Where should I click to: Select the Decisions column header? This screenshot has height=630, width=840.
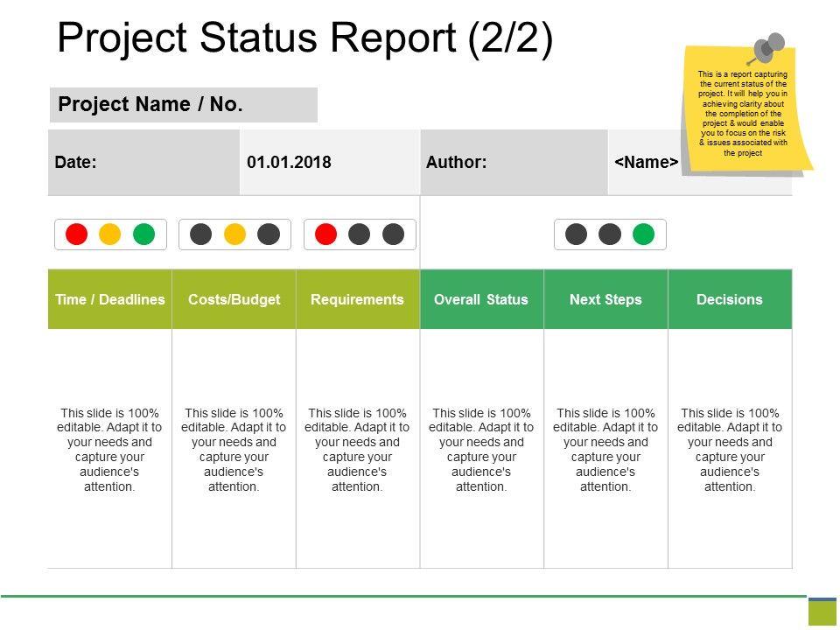(730, 299)
